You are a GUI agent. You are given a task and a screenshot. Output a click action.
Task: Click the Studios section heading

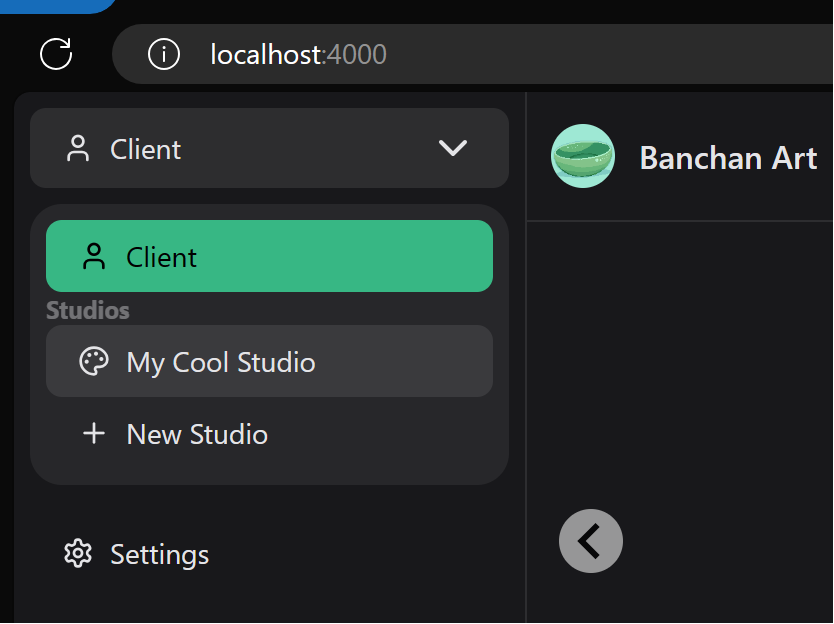(x=88, y=310)
